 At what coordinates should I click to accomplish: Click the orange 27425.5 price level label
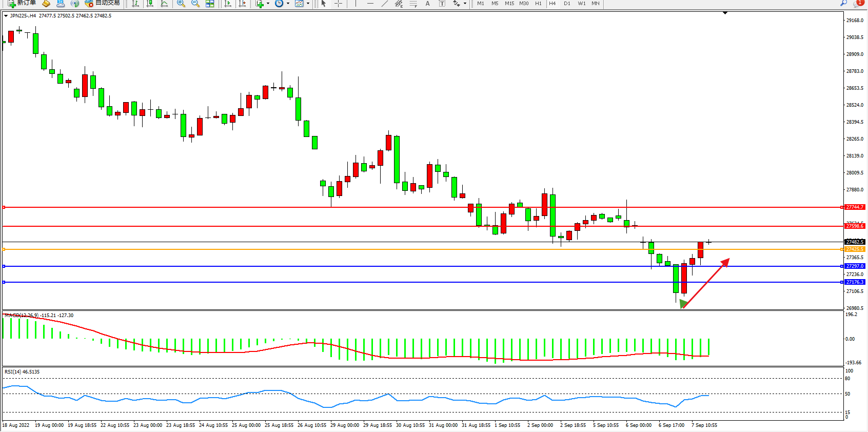[855, 249]
